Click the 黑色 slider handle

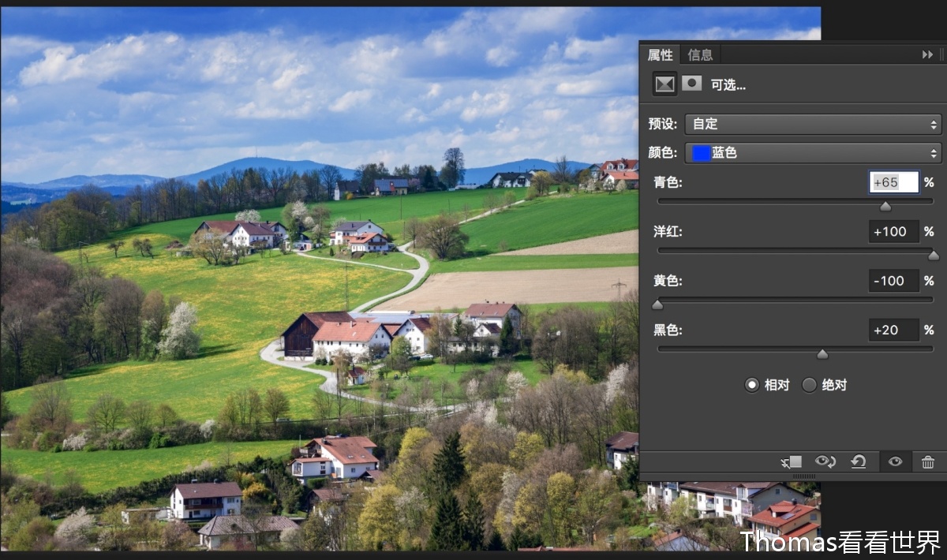click(x=822, y=353)
